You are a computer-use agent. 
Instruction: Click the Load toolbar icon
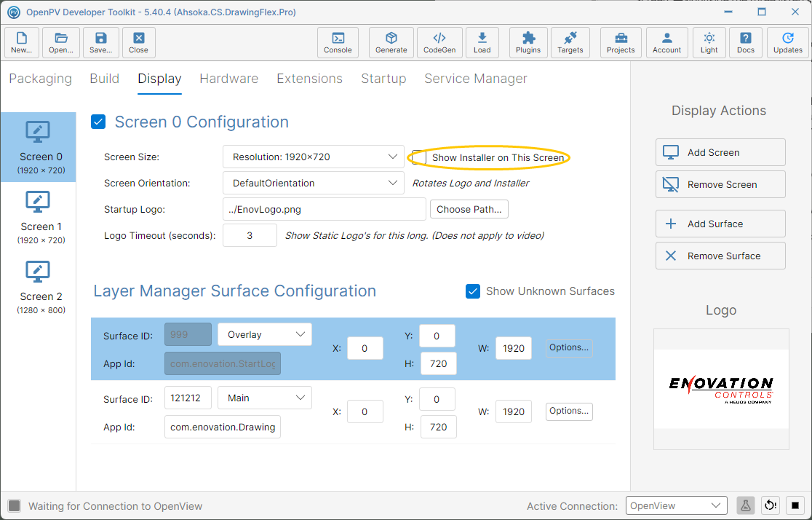(x=482, y=42)
